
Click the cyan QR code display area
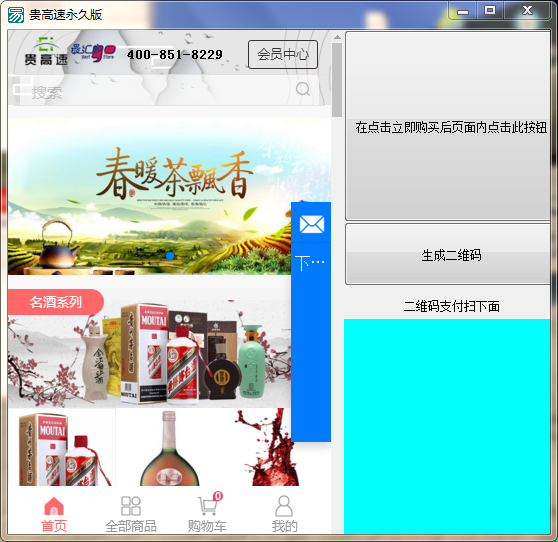tap(447, 426)
